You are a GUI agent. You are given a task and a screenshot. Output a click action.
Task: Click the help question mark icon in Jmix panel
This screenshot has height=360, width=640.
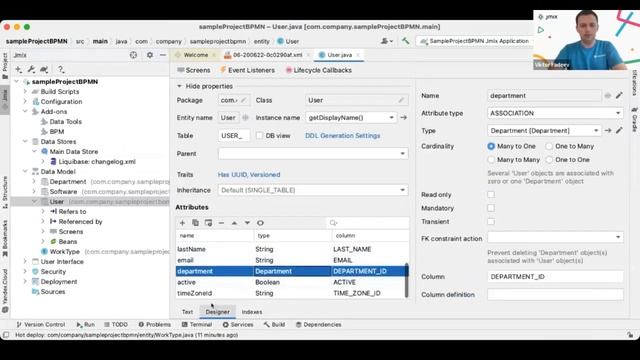[61, 69]
